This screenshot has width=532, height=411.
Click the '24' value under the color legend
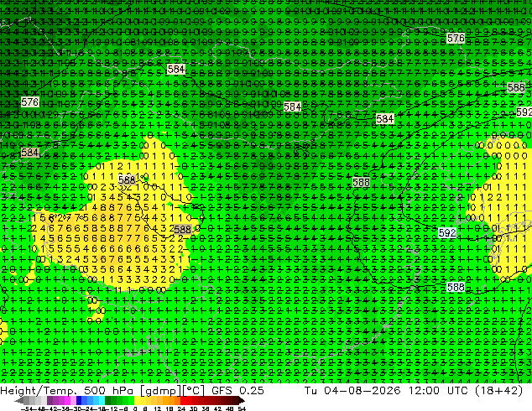[x=181, y=408]
